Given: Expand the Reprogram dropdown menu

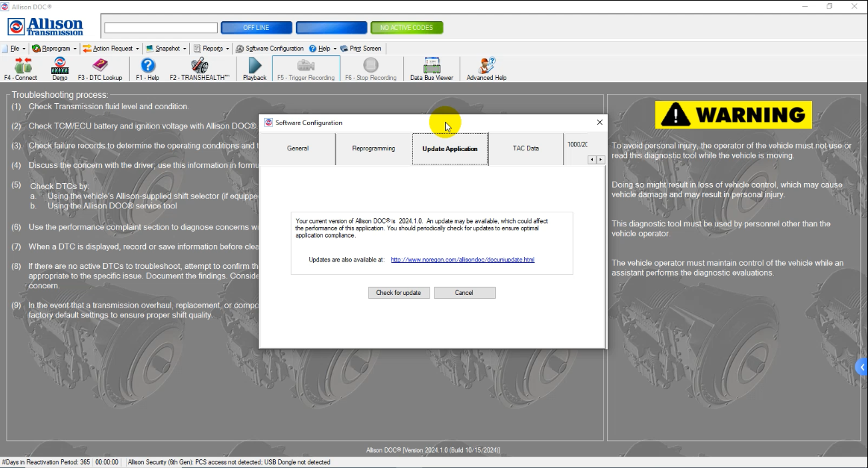Looking at the screenshot, I should (55, 49).
